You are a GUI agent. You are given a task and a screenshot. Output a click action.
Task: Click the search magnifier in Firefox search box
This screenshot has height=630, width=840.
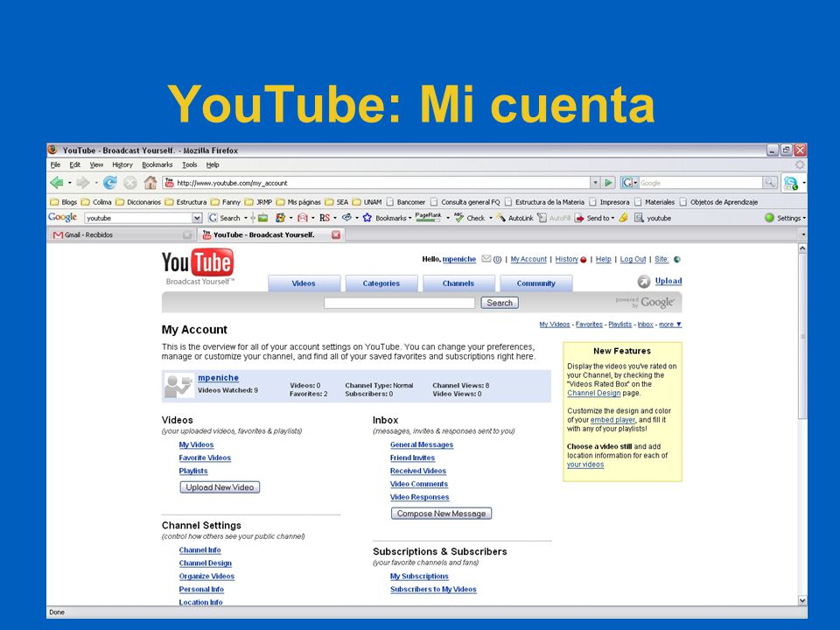(x=769, y=183)
